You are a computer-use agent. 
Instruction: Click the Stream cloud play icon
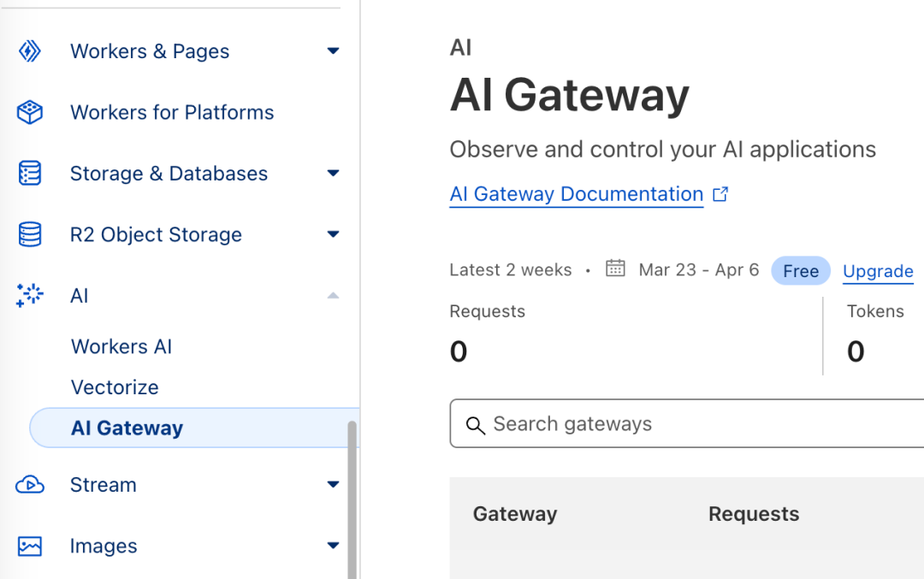(x=29, y=485)
